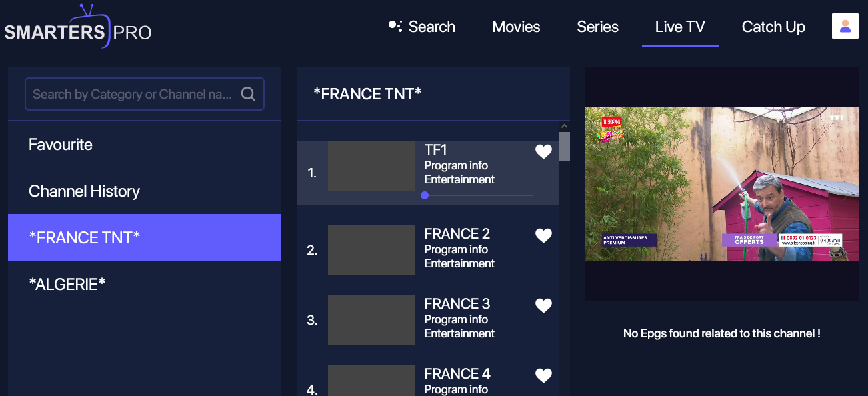Go to the Movies section
868x396 pixels.
coord(516,27)
